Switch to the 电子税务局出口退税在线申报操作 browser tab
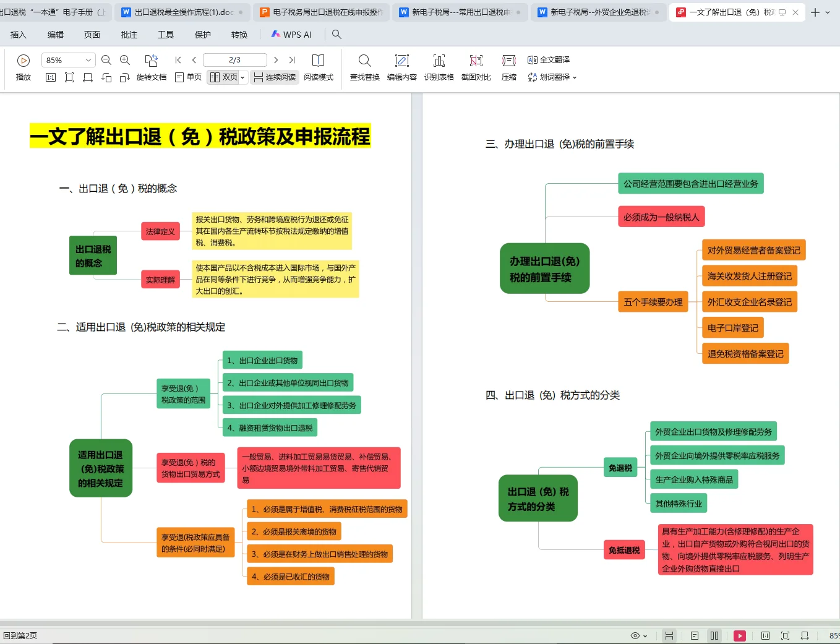Viewport: 840px width, 644px height. click(x=322, y=12)
